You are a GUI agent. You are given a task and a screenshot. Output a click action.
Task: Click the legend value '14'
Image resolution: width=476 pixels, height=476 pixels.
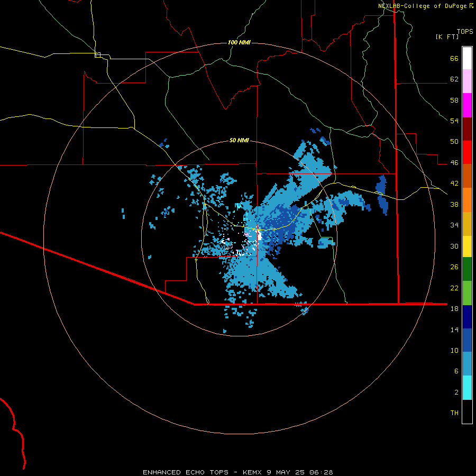click(x=454, y=329)
